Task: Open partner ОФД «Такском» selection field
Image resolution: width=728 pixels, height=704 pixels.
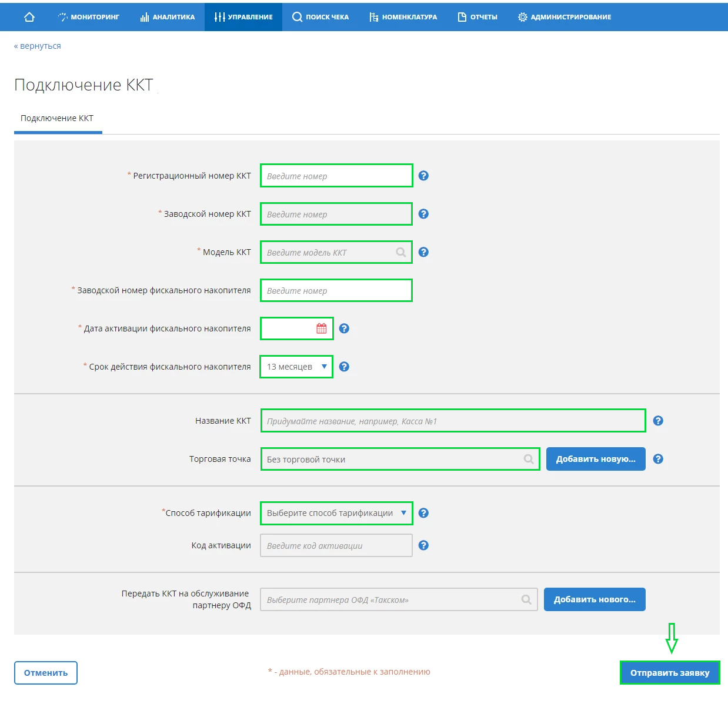Action: click(x=399, y=599)
